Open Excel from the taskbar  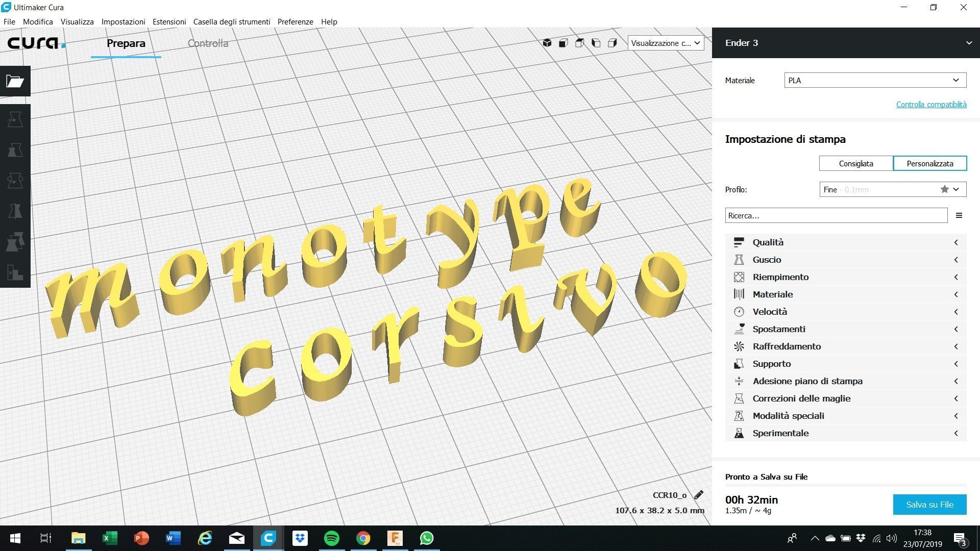[110, 538]
